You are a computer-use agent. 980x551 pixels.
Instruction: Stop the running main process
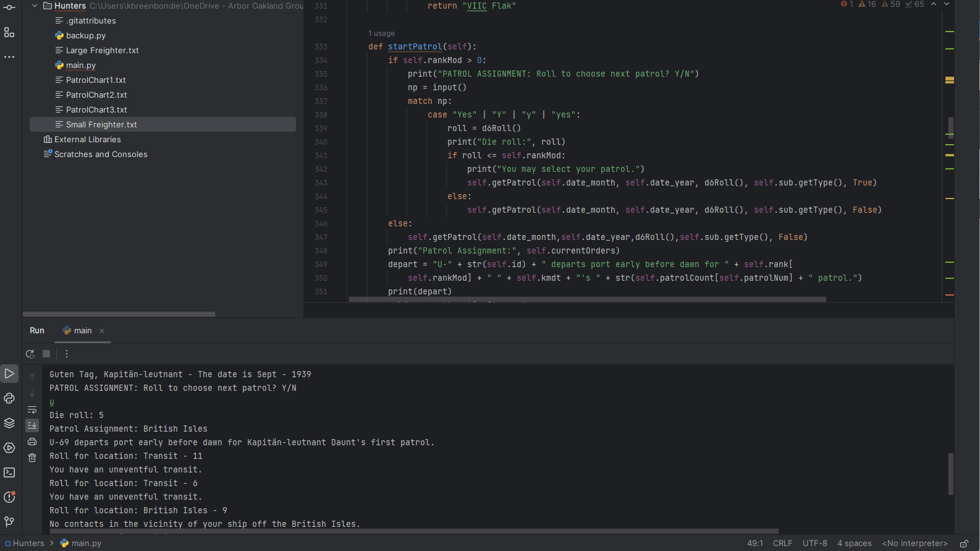click(x=46, y=354)
